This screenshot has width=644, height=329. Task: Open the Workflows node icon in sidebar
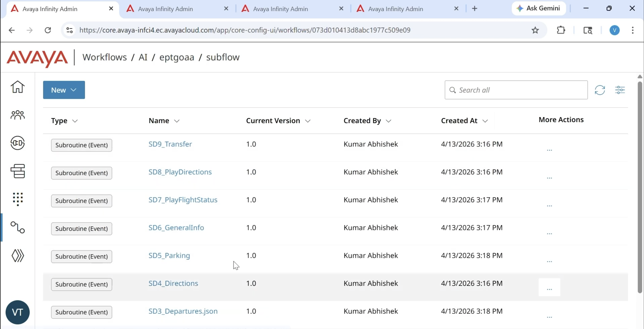(17, 227)
